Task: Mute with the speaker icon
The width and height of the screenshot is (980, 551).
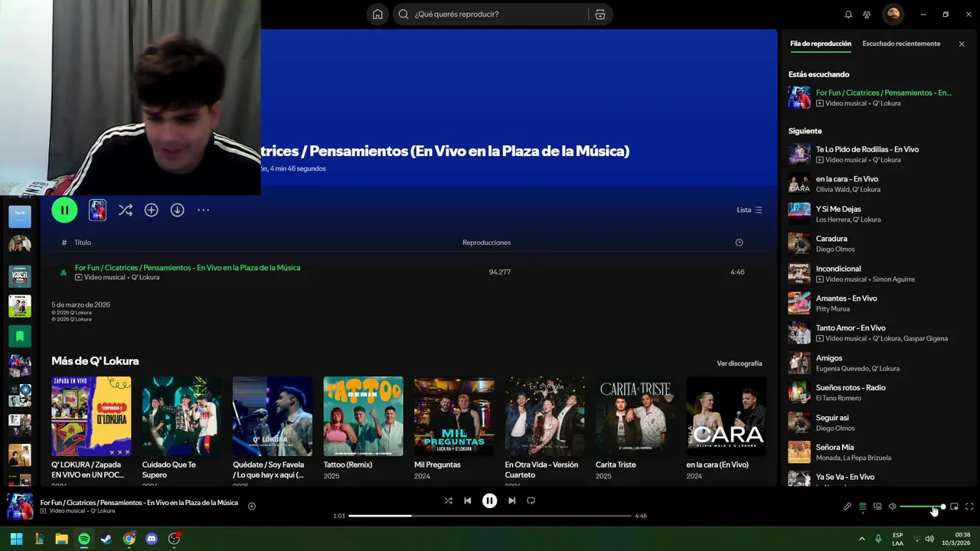Action: 892,507
